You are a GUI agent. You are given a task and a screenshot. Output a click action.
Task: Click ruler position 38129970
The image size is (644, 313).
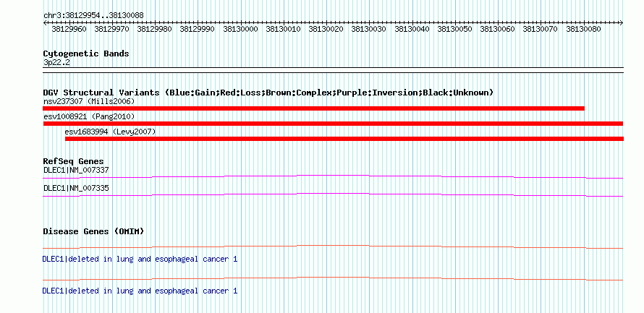(111, 29)
